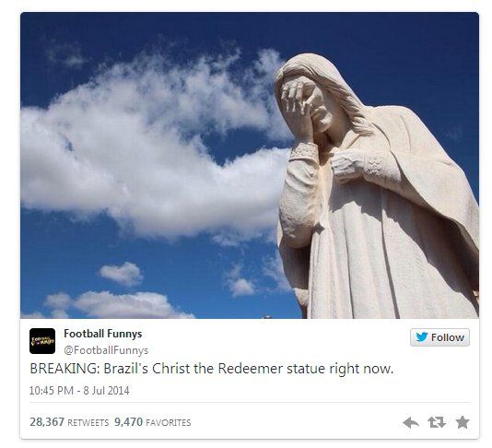The image size is (492, 448).
Task: Follow the Football Funnys account
Action: tap(439, 337)
